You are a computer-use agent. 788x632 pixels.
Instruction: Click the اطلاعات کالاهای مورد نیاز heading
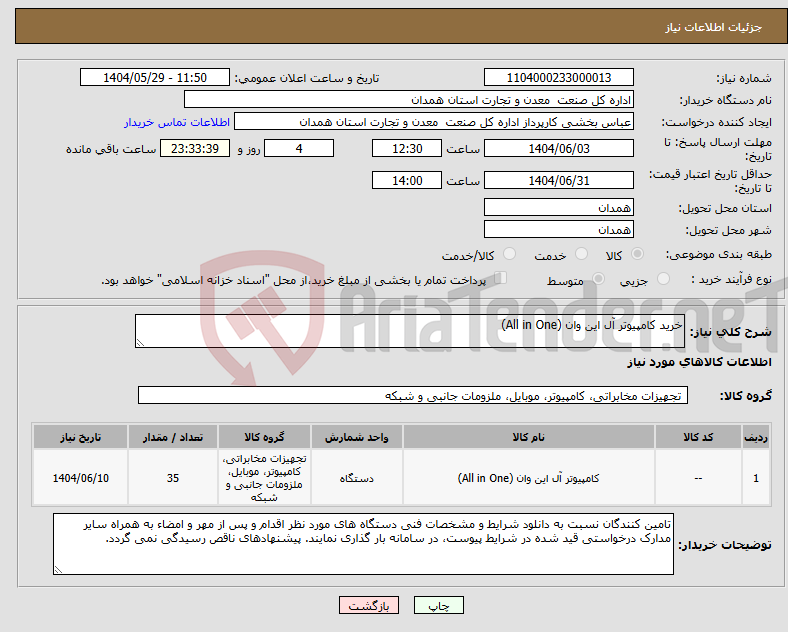pos(699,362)
